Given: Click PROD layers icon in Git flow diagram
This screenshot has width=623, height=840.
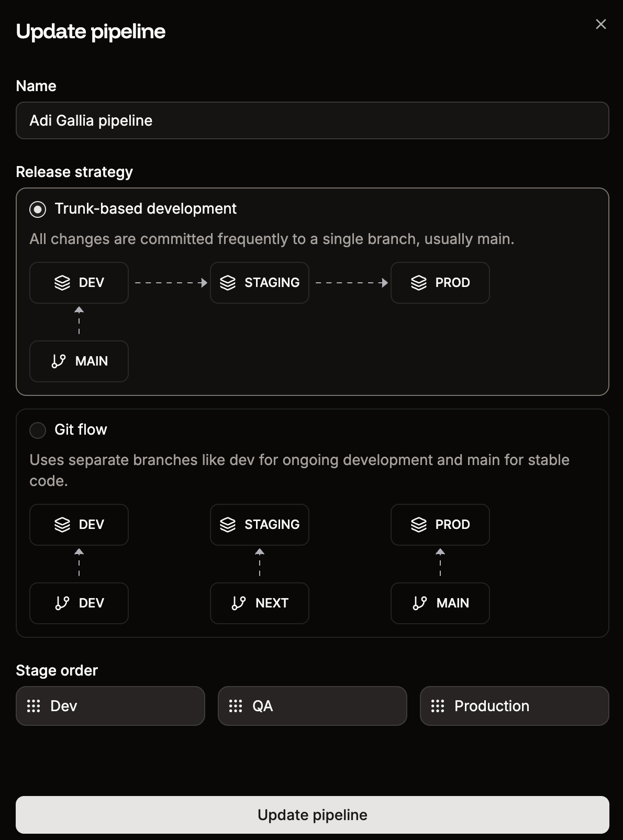Looking at the screenshot, I should (x=419, y=525).
